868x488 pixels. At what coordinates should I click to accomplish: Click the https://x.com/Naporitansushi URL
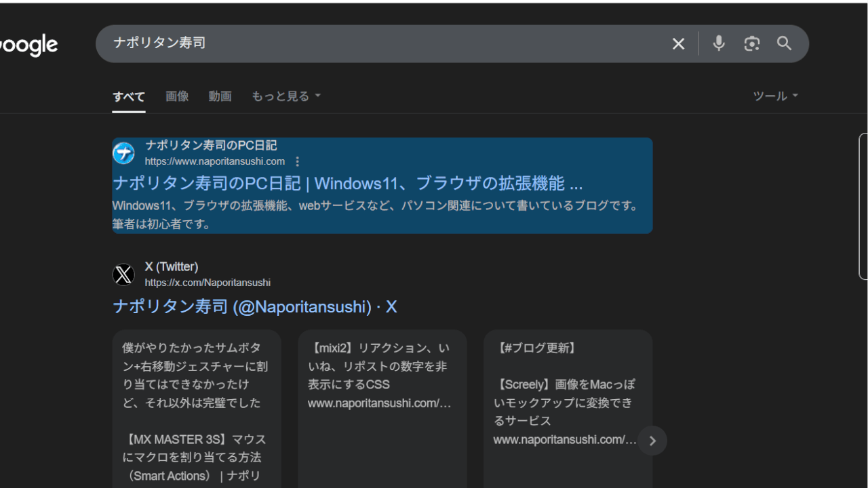pos(208,283)
